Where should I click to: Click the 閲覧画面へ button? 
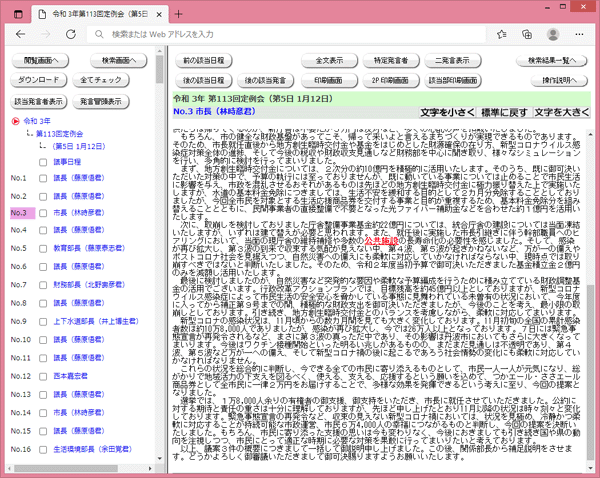pos(41,60)
